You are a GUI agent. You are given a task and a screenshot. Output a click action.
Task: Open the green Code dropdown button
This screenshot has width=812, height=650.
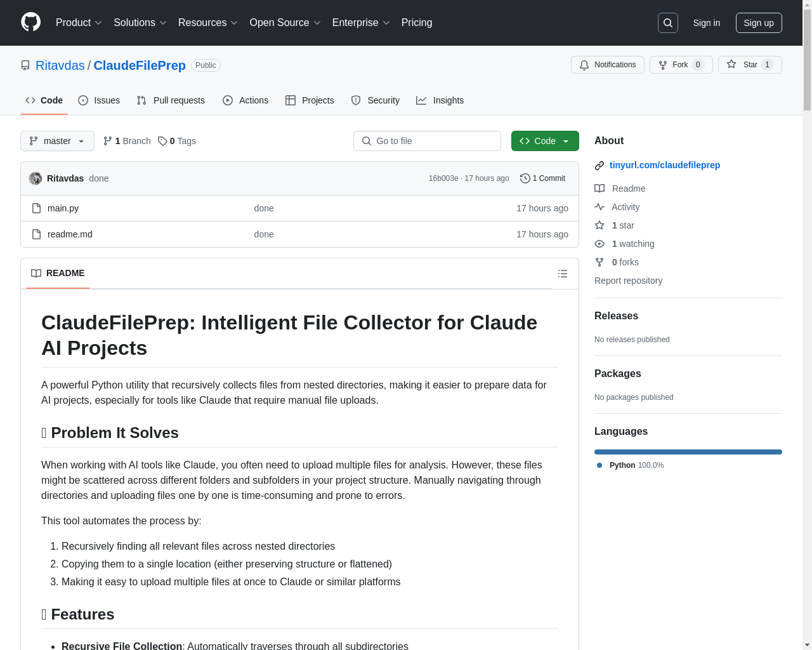click(x=545, y=141)
